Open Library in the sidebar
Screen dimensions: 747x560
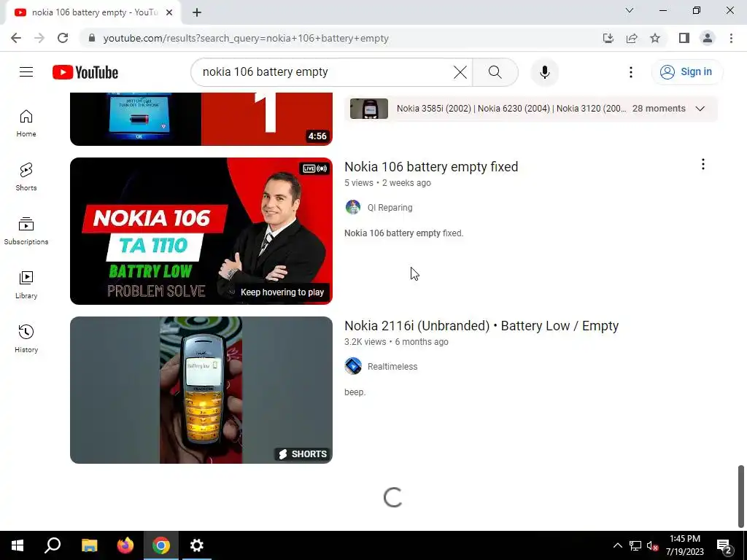26,285
